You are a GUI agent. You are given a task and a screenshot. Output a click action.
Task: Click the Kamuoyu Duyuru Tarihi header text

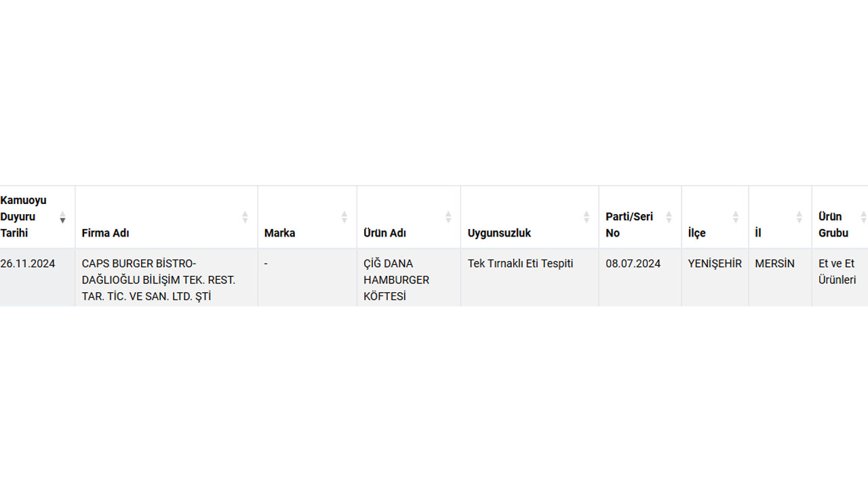[x=24, y=217]
